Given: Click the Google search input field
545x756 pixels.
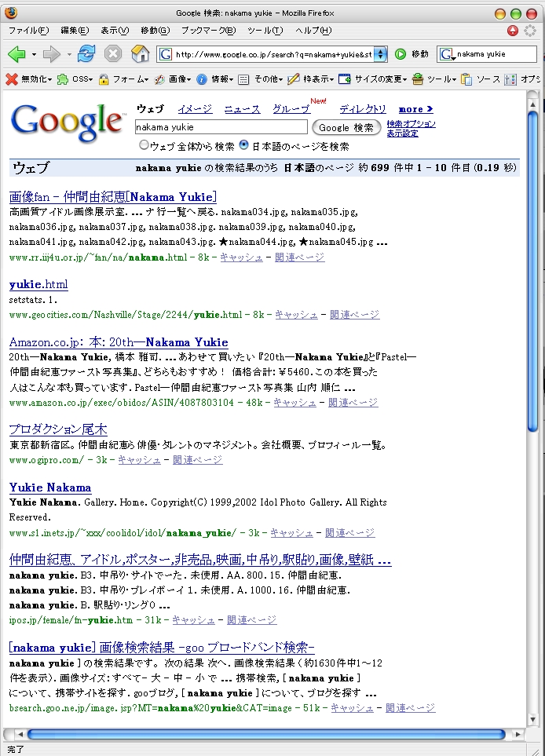Looking at the screenshot, I should coord(221,126).
